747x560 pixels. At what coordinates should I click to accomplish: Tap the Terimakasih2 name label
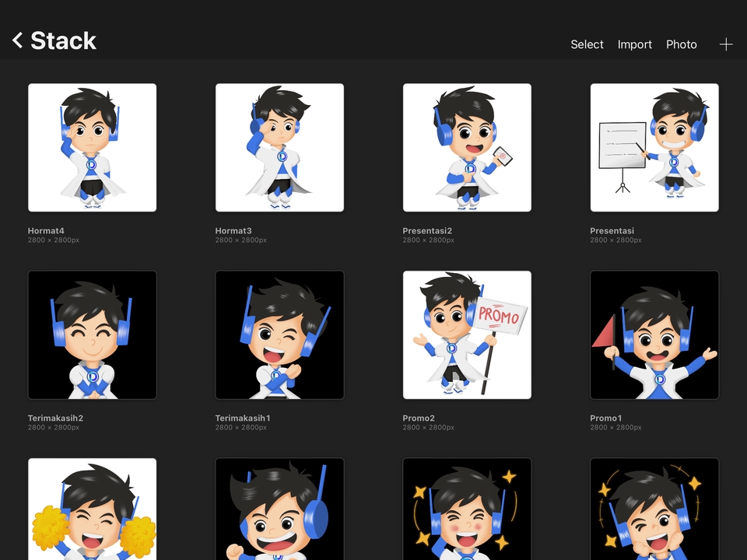[55, 418]
